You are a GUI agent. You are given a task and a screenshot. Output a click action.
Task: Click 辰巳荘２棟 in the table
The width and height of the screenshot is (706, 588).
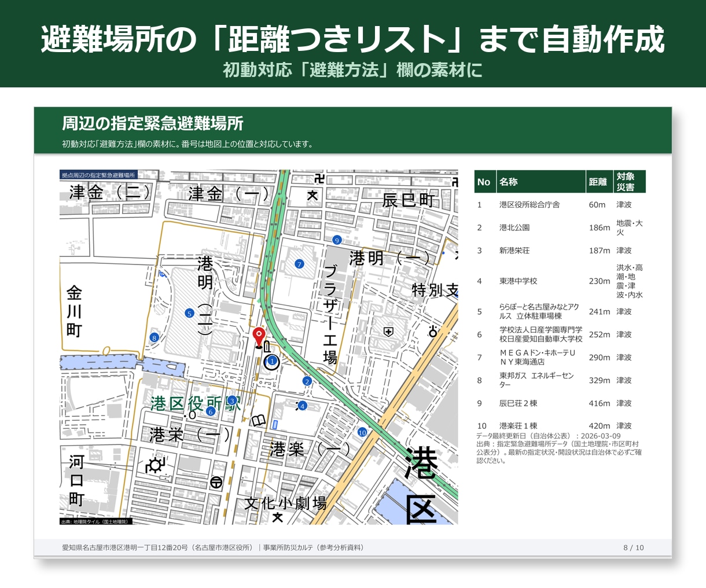pyautogui.click(x=519, y=403)
